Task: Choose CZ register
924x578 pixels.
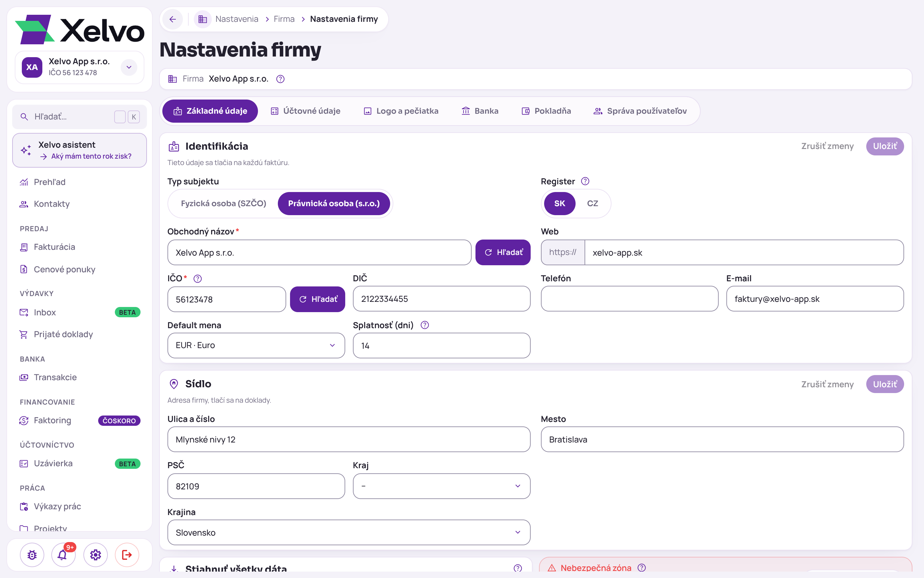Action: [592, 203]
